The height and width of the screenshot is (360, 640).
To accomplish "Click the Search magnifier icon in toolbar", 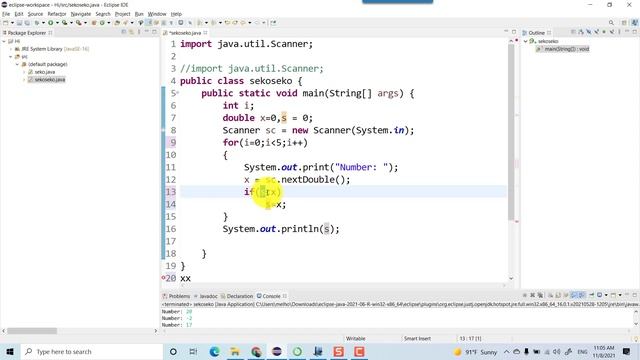I will pos(611,23).
